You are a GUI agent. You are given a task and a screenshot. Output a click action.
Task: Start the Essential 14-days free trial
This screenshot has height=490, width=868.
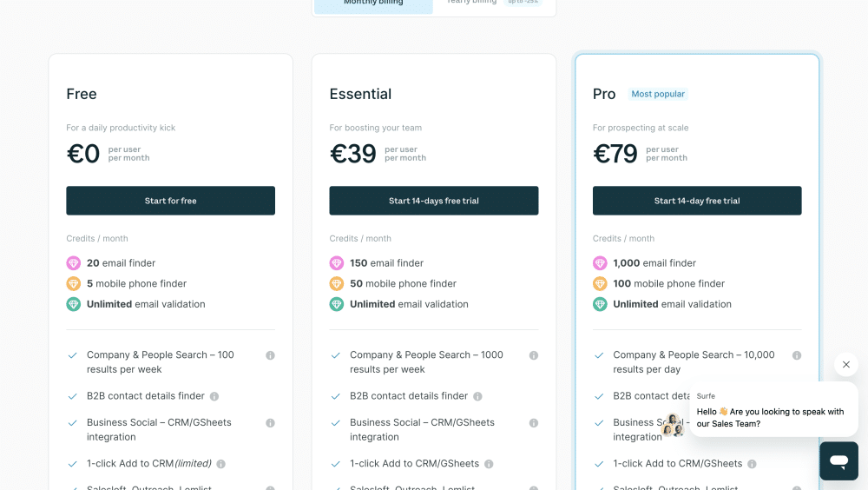(433, 201)
